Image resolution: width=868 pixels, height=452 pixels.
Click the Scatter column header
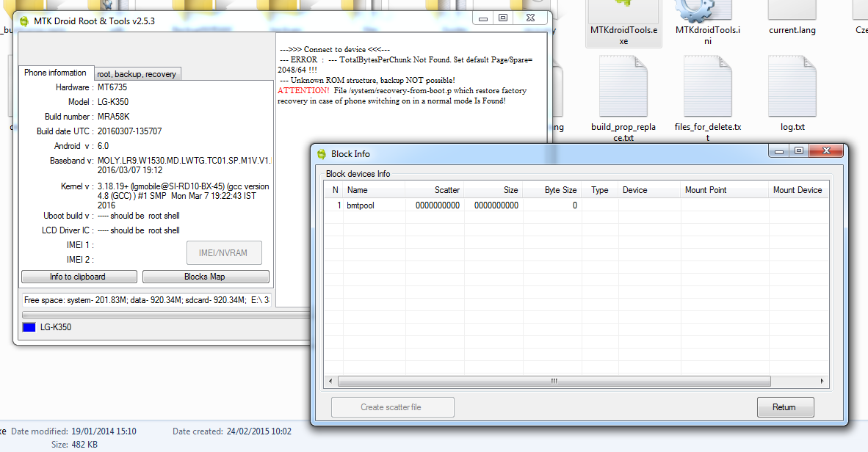(435, 190)
